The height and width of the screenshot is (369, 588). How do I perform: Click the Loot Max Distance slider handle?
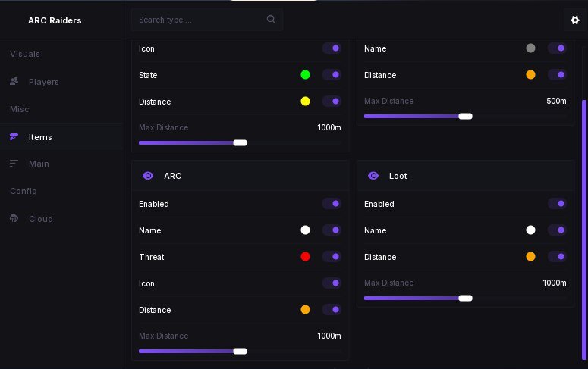465,299
